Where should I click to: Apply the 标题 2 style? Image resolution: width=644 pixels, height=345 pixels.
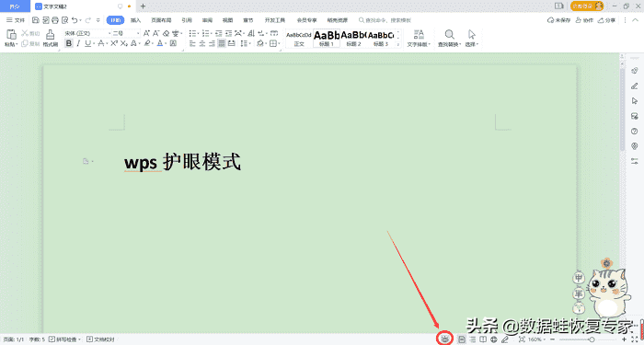(353, 39)
